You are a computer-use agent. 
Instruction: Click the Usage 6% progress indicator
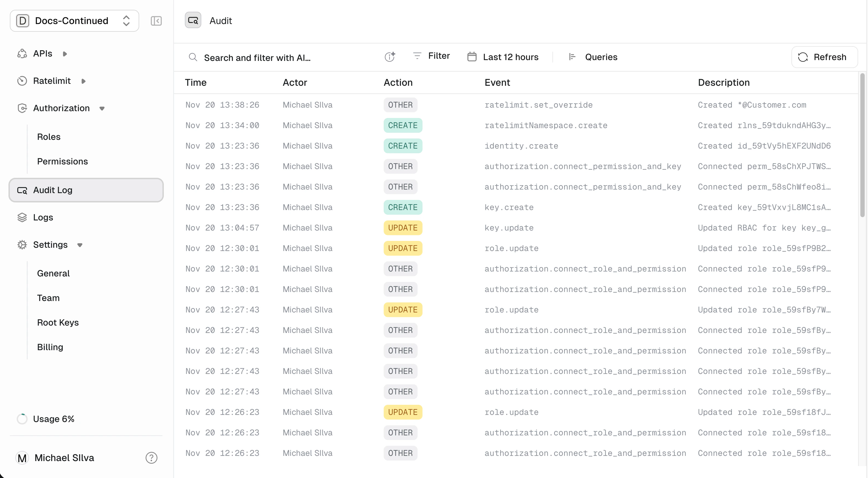point(22,419)
